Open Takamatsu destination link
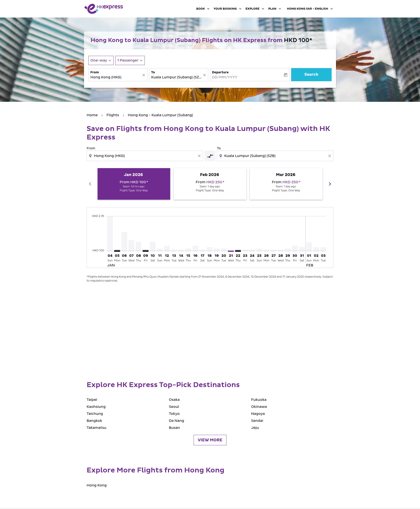The width and height of the screenshot is (420, 509). pyautogui.click(x=96, y=428)
